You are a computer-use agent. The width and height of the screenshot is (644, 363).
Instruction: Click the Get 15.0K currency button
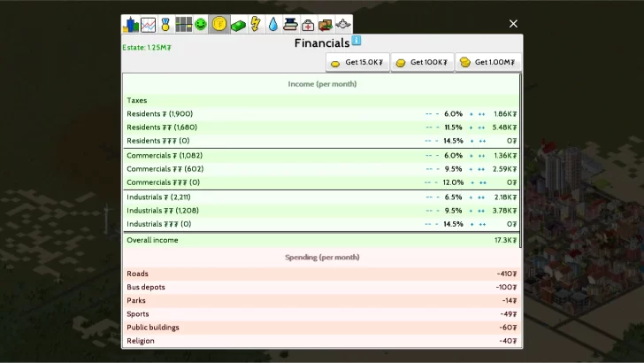click(x=357, y=62)
